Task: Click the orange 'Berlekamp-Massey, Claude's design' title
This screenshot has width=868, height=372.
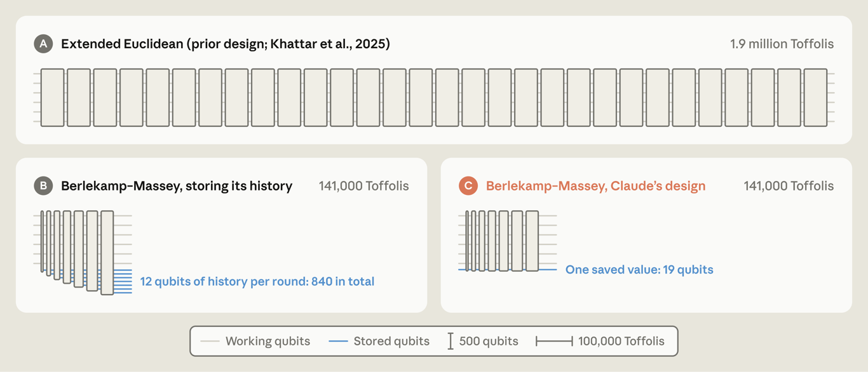Action: coord(595,186)
